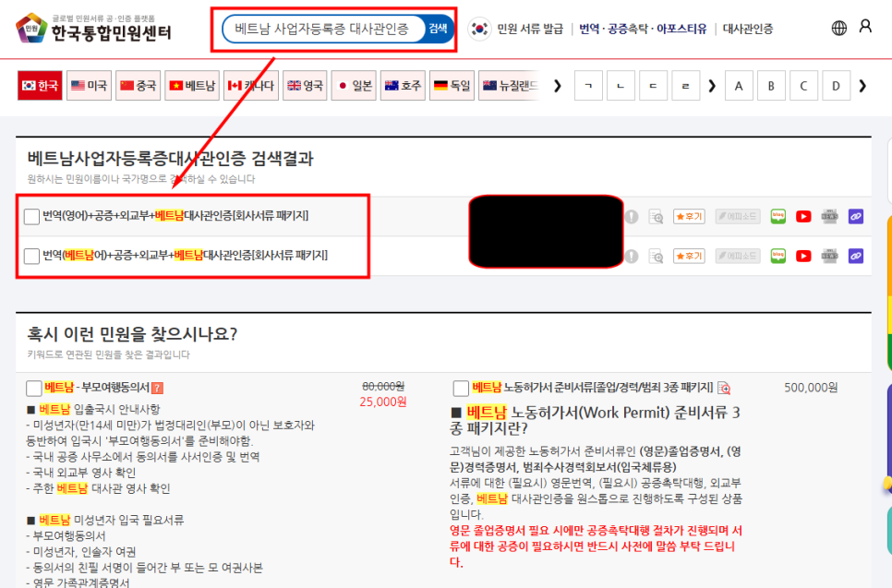Open the 번역·공증촉탁·아포스티유 menu
The image size is (892, 588).
pos(643,29)
